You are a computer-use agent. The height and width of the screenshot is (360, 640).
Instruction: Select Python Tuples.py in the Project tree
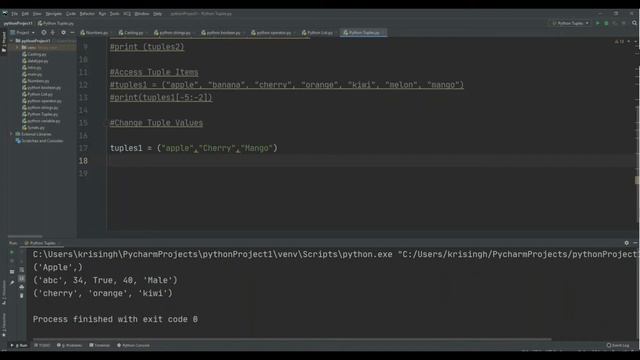[x=40, y=114]
